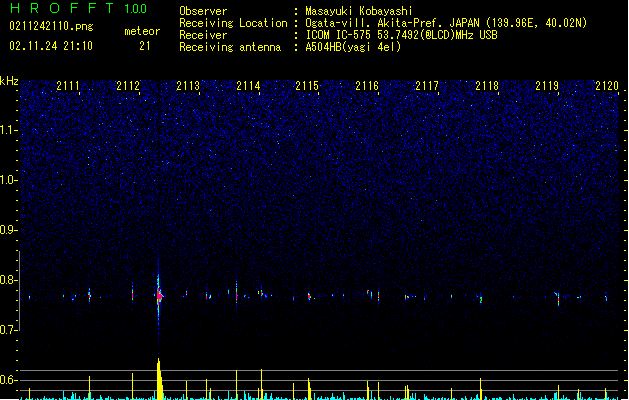The image size is (629, 400).
Task: Click the meteor count value 21
Action: click(145, 46)
